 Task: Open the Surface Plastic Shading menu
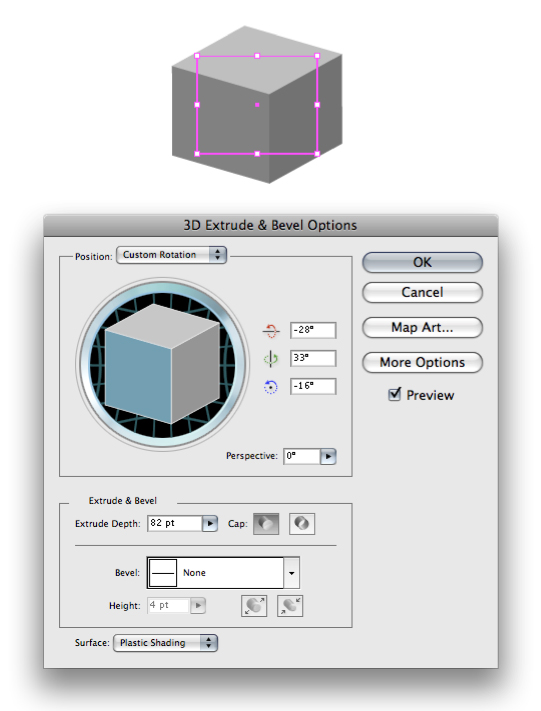point(166,643)
